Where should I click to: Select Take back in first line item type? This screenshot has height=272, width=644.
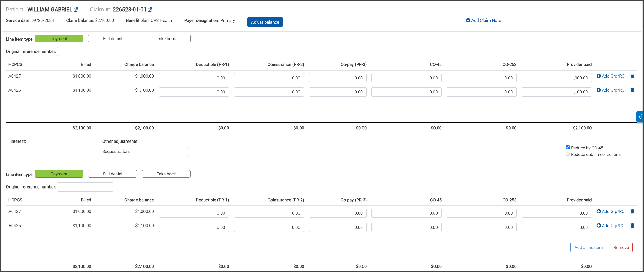click(166, 39)
